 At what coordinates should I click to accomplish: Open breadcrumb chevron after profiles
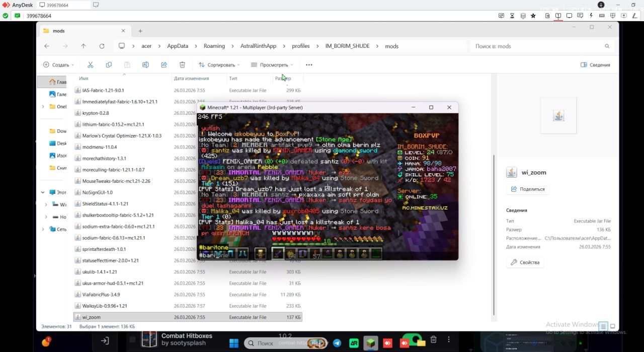317,46
